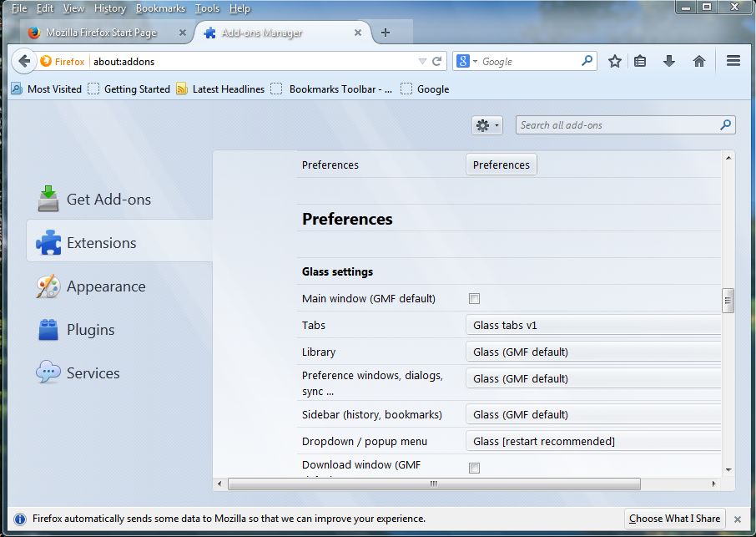Open the hamburger menu
Screen dimensions: 756x537
[x=733, y=61]
